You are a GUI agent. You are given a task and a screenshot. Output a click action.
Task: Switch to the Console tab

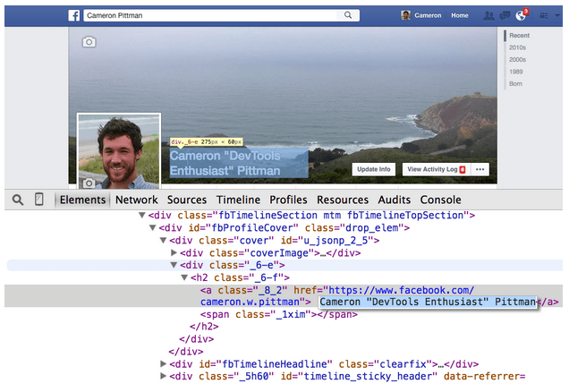pos(441,200)
